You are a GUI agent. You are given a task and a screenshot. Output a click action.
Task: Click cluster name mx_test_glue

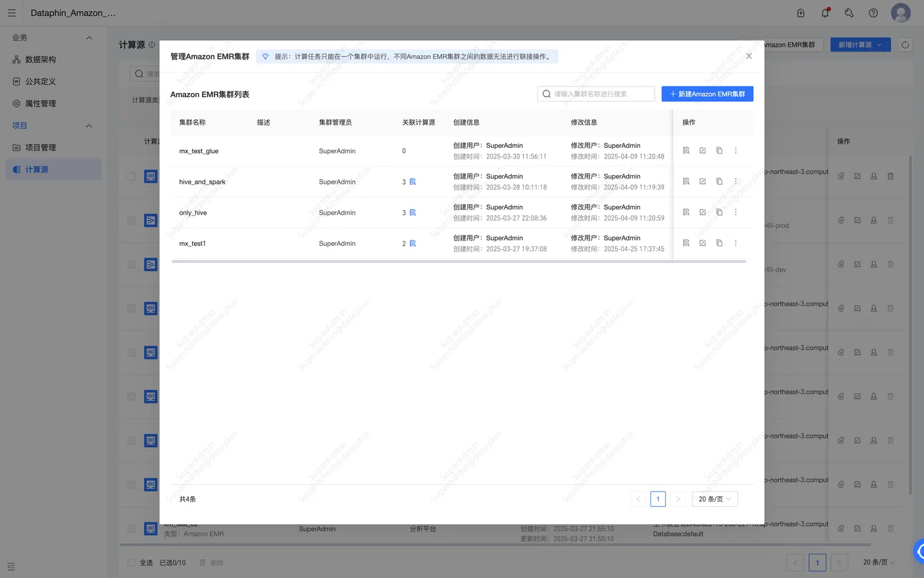[199, 151]
